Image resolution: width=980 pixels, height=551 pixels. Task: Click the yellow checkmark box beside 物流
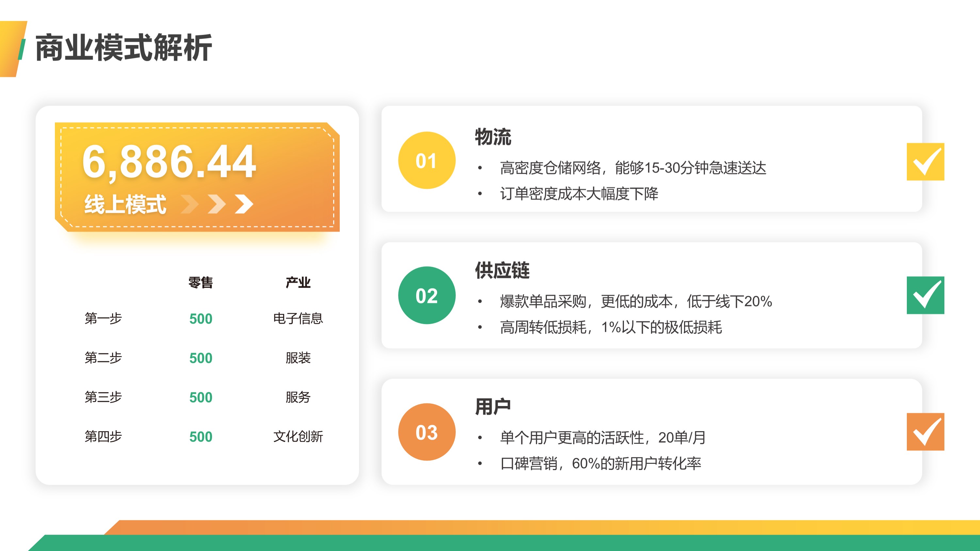pos(925,162)
